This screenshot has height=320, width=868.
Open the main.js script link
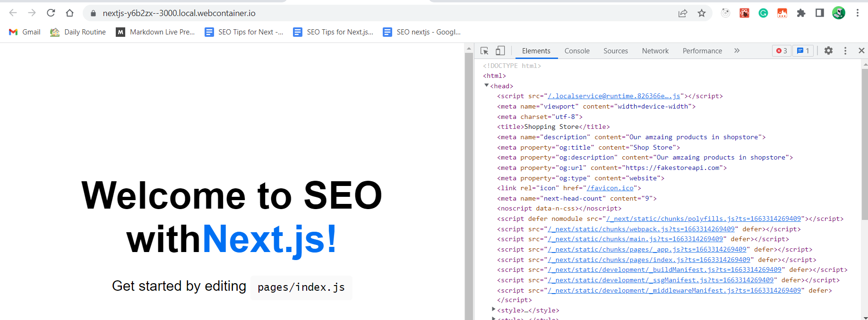(x=636, y=239)
